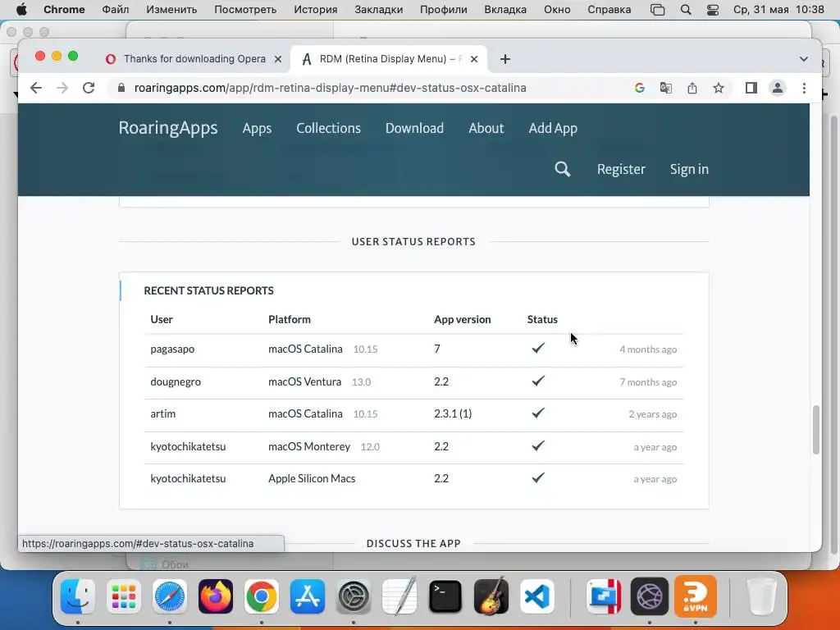Screen dimensions: 840x630
Task: Open the История menu
Action: (316, 10)
